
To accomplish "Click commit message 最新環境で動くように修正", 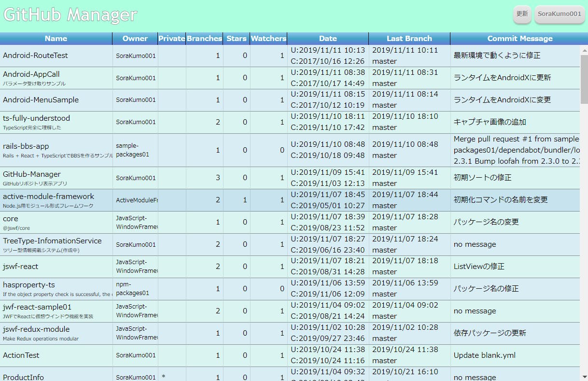I will coord(497,56).
